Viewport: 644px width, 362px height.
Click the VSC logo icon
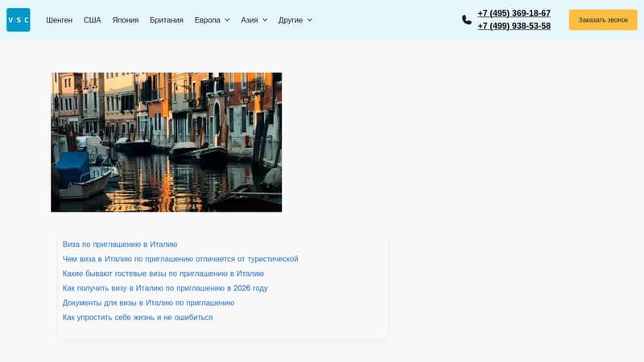point(18,19)
